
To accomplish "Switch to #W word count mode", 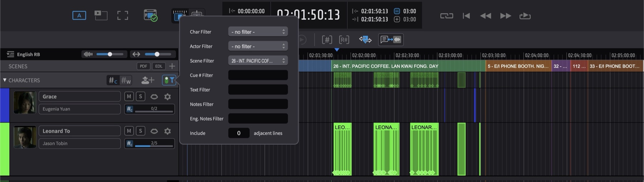I will 126,80.
